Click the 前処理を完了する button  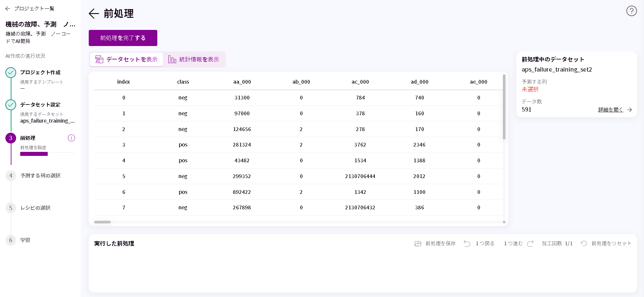(123, 38)
